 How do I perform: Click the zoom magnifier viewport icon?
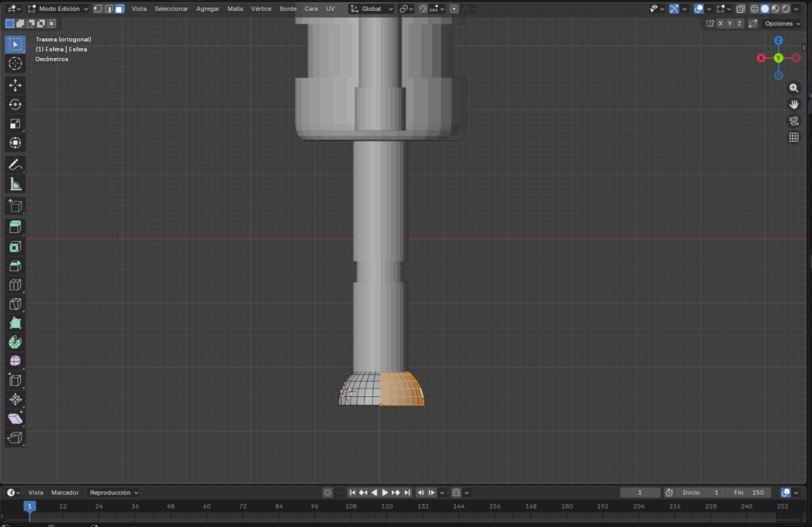point(794,88)
